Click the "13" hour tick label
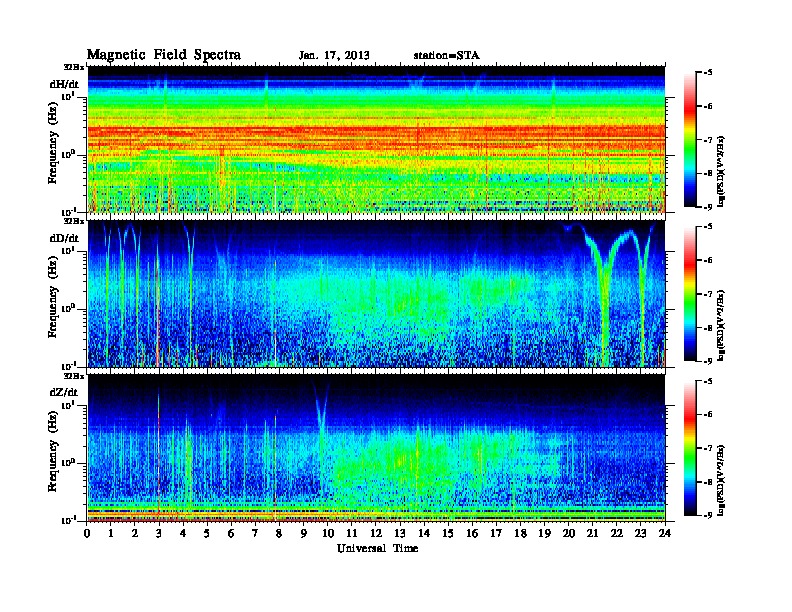 pyautogui.click(x=400, y=533)
